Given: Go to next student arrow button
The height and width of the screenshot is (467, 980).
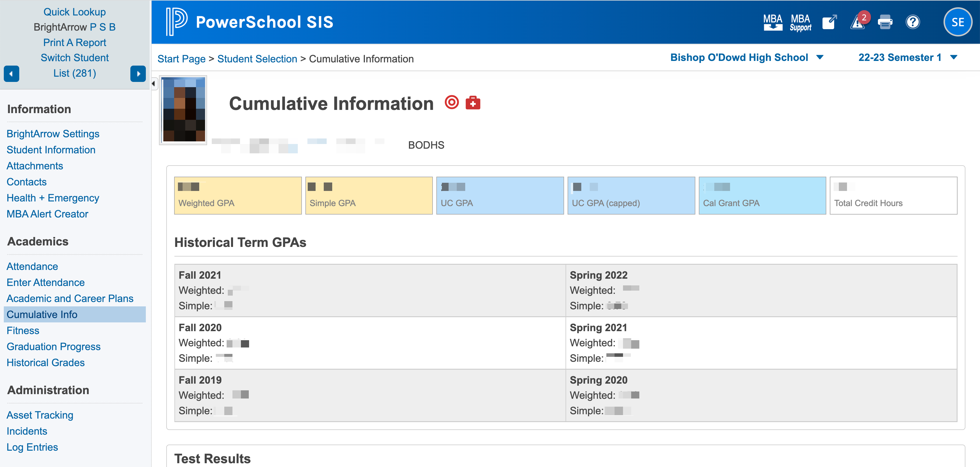Looking at the screenshot, I should click(138, 73).
